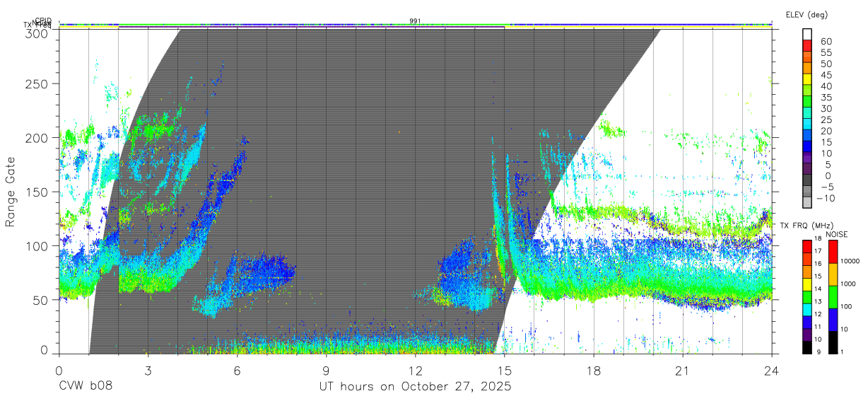Image resolution: width=868 pixels, height=401 pixels.
Task: Select the '6' tick label on the UT hours axis
Action: 237,371
